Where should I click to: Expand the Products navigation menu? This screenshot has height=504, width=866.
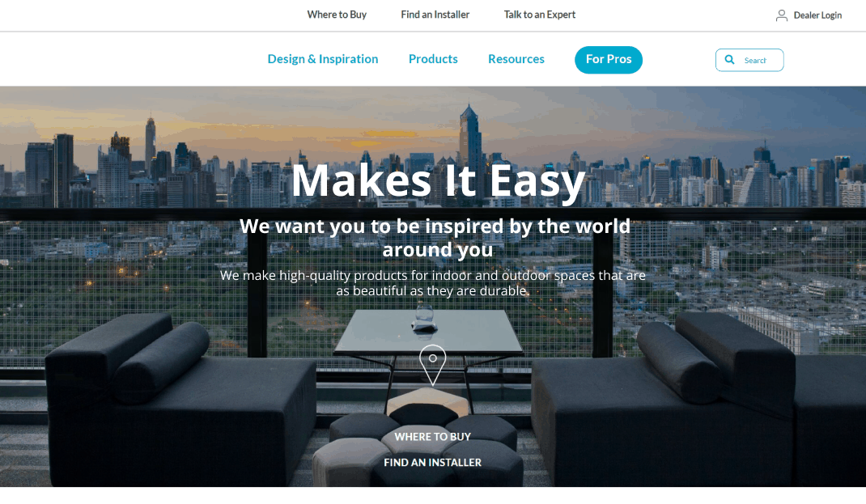pos(433,59)
